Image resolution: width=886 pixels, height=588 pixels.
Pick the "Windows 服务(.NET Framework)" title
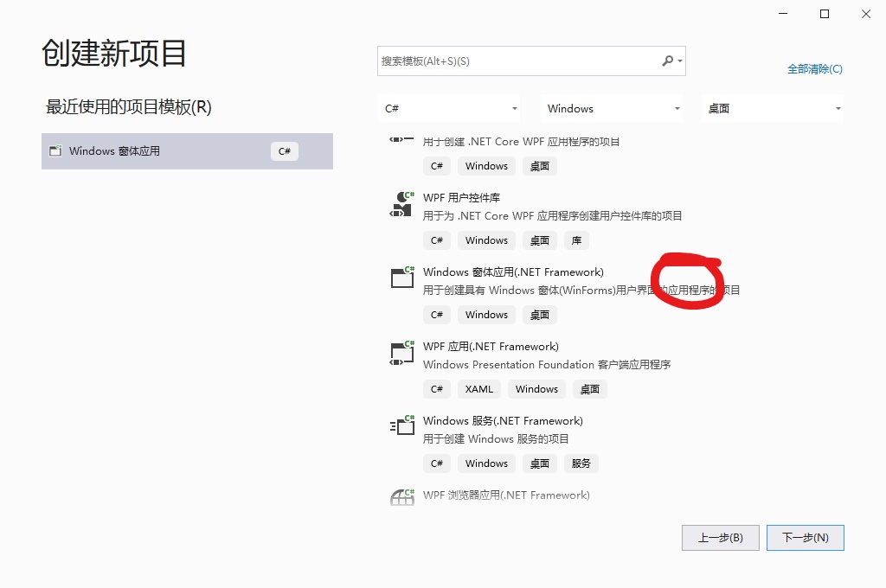click(503, 421)
